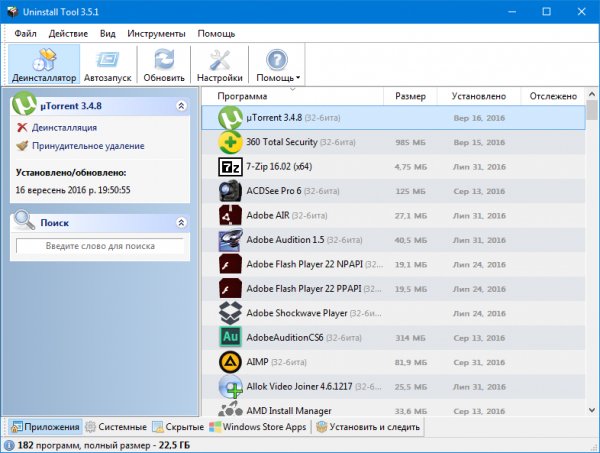Screen dimensions: 600x453
Task: Click the status bar info icon
Action: 9,445
